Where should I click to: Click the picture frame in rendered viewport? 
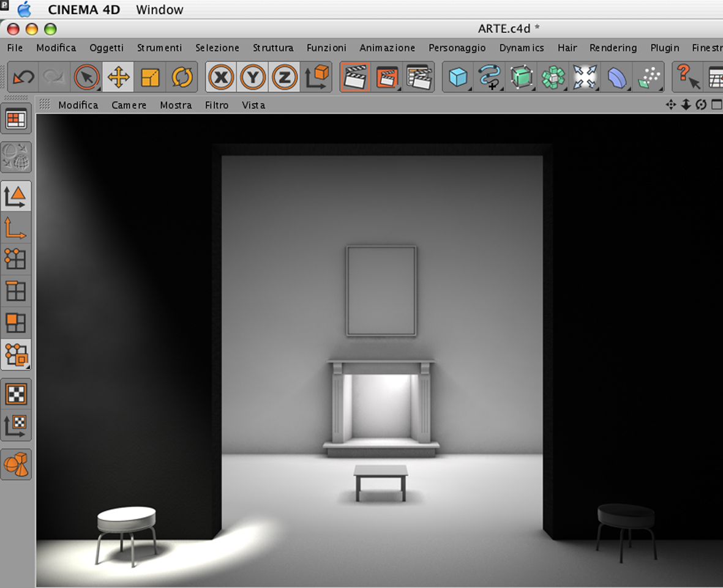381,291
